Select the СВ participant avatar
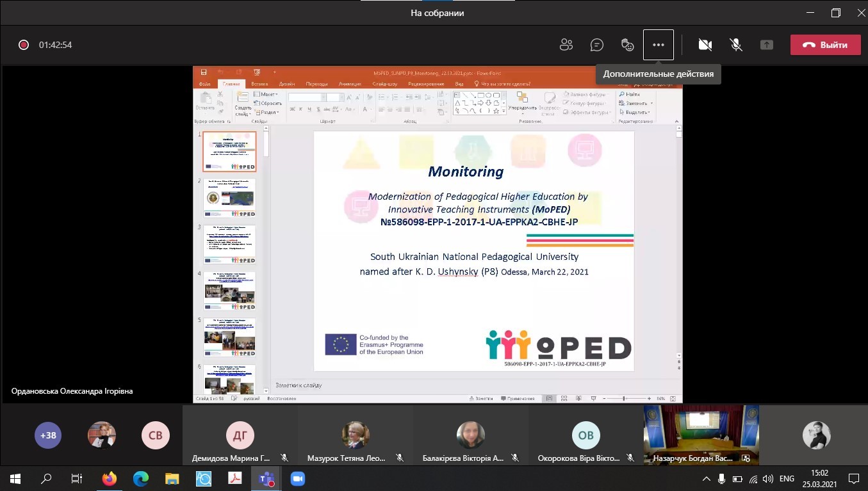The height and width of the screenshot is (491, 868). coord(155,435)
